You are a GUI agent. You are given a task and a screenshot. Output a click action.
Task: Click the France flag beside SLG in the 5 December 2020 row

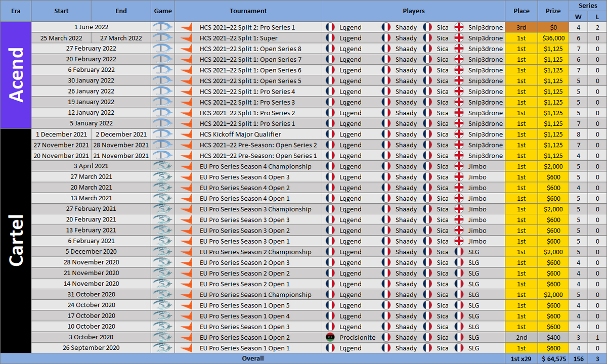point(459,252)
